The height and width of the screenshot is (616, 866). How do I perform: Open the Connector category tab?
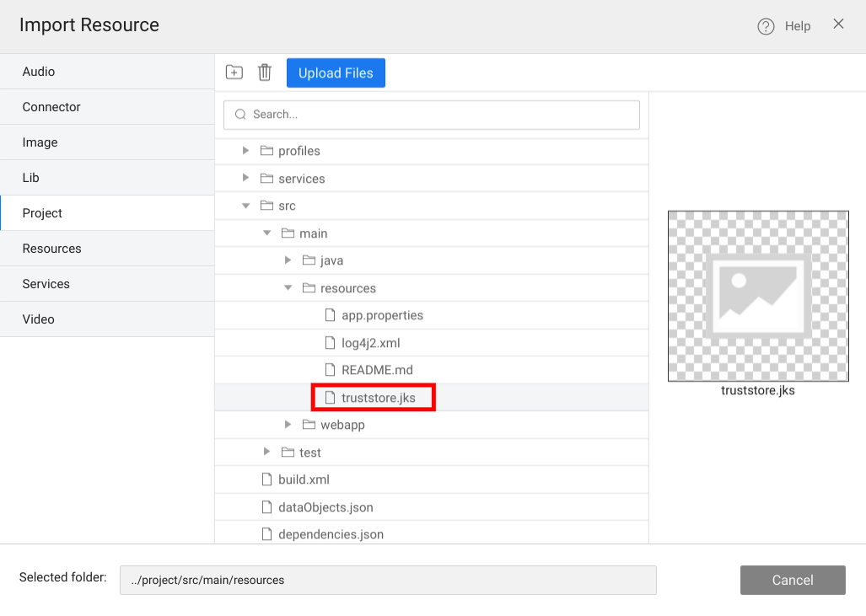(107, 107)
